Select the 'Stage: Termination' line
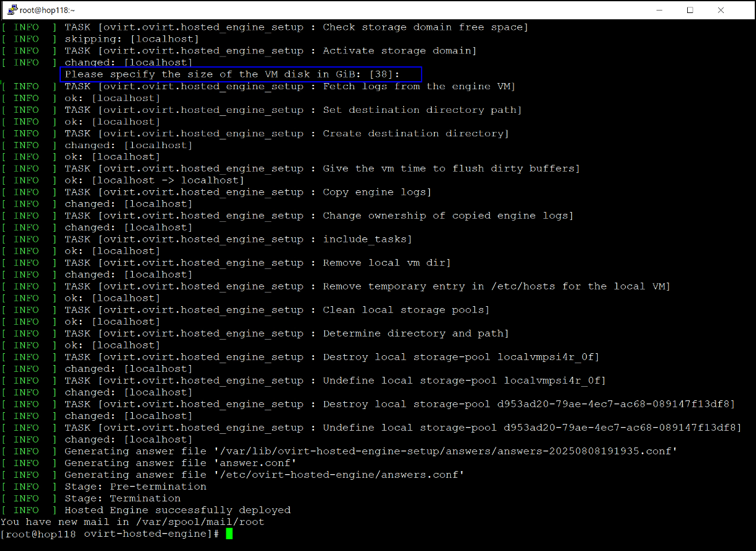Screen dimensions: 756x551 click(91, 498)
